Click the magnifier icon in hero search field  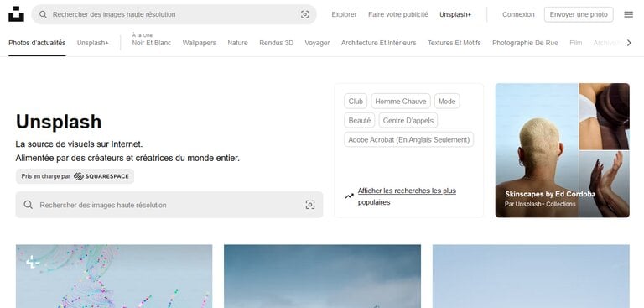(x=28, y=205)
